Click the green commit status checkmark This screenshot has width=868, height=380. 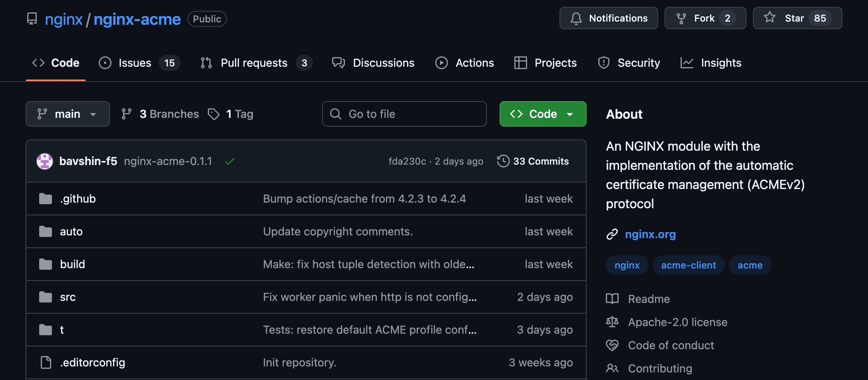(229, 161)
